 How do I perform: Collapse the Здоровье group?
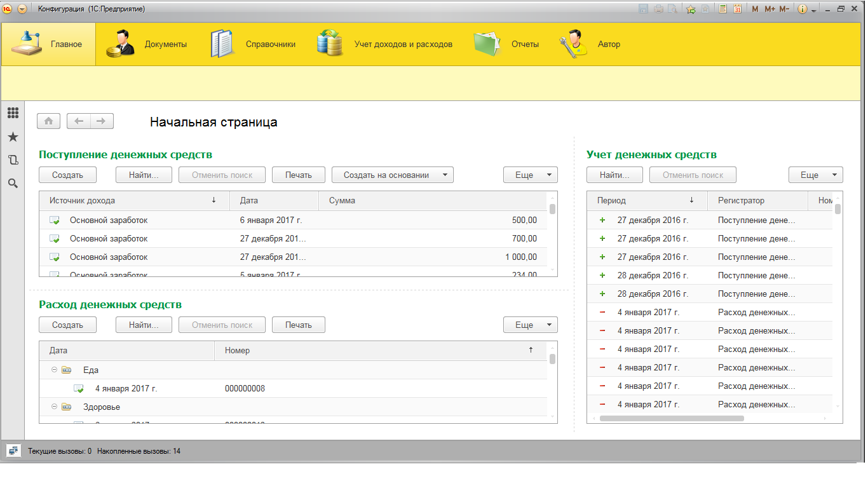[x=55, y=407]
